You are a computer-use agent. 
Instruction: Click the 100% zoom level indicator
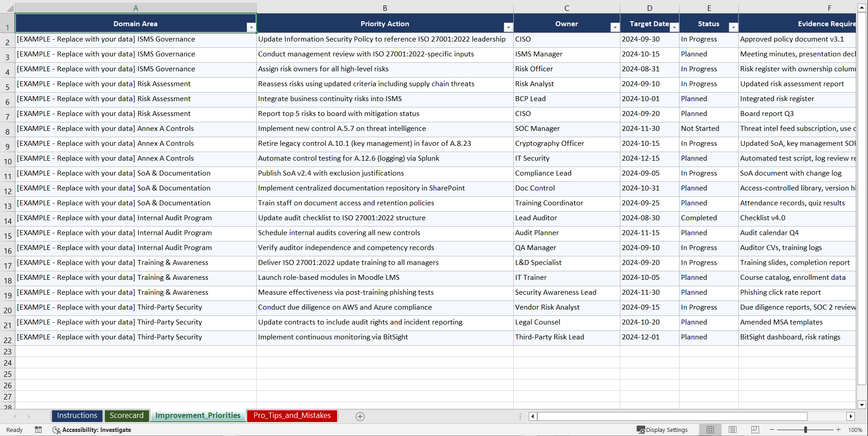(855, 430)
